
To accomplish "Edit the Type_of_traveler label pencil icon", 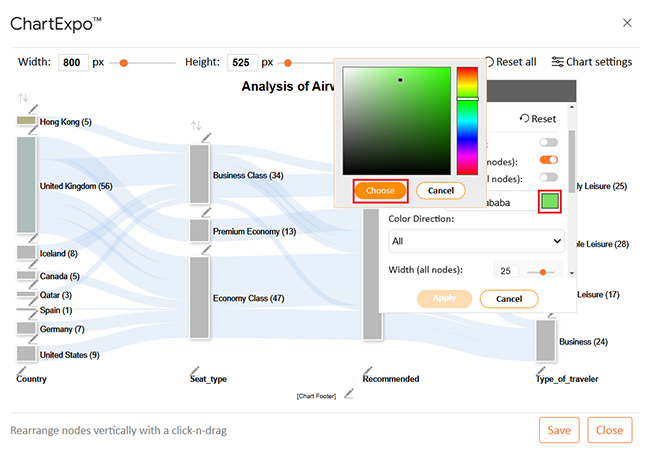I will coord(541,370).
